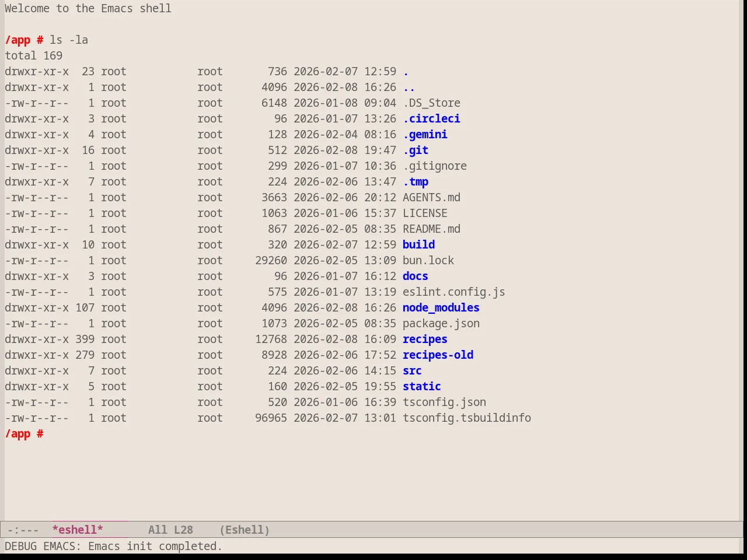Click the size value 8928
The width and height of the screenshot is (747, 560).
tap(274, 355)
